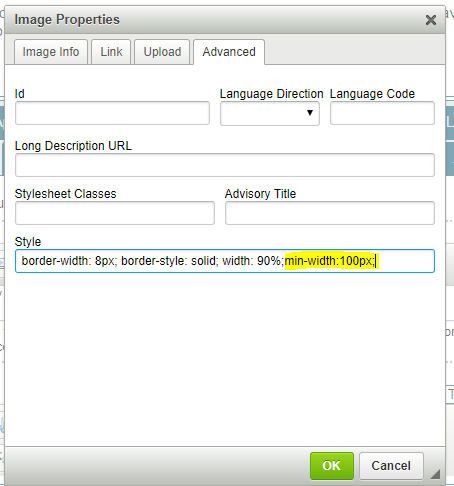The height and width of the screenshot is (486, 454).
Task: Click inside the Style text field
Action: [x=225, y=261]
